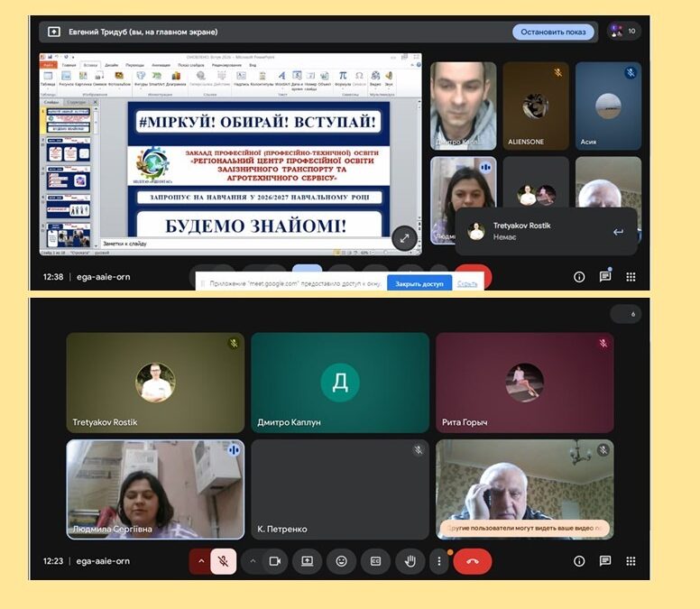Toggle the camera in the lower call
This screenshot has width=700, height=609.
pos(275,561)
